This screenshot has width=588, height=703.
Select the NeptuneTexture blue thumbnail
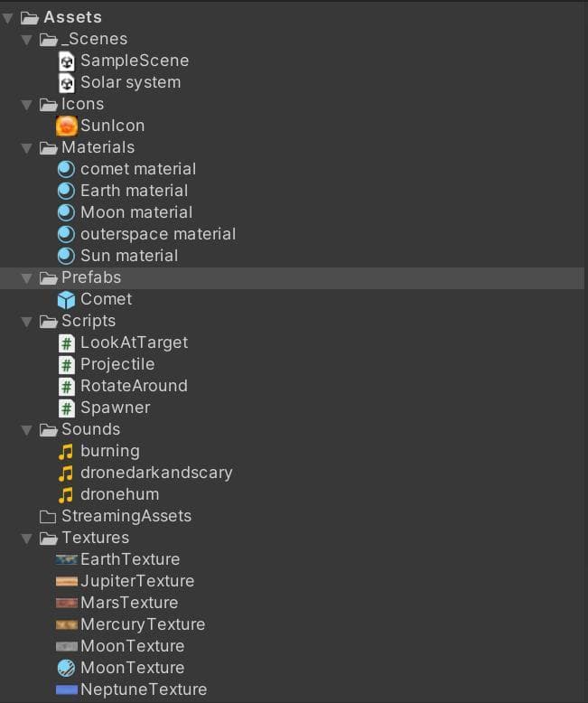[67, 689]
